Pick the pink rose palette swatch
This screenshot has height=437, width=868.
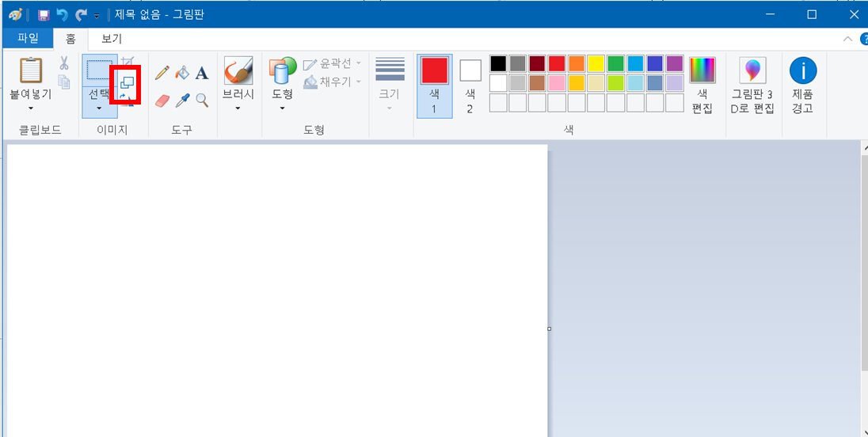click(x=557, y=83)
